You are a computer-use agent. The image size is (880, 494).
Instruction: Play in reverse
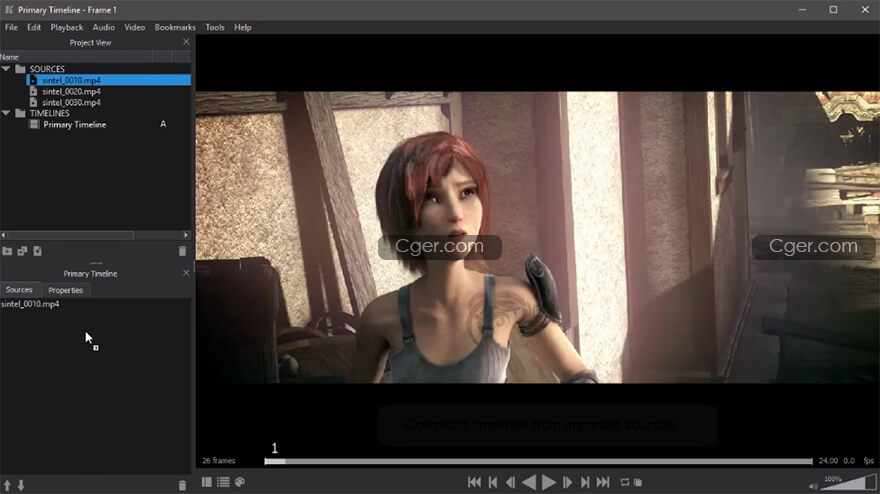[529, 482]
